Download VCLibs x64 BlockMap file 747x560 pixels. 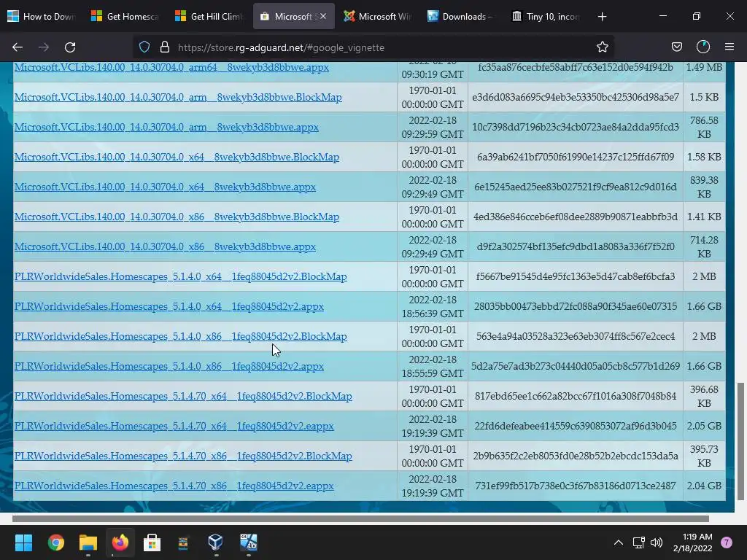177,157
